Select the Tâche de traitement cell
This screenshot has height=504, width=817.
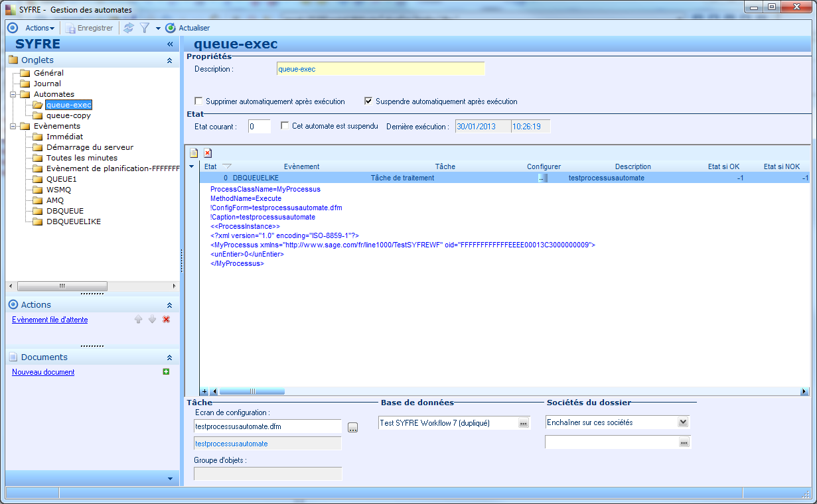click(x=402, y=178)
